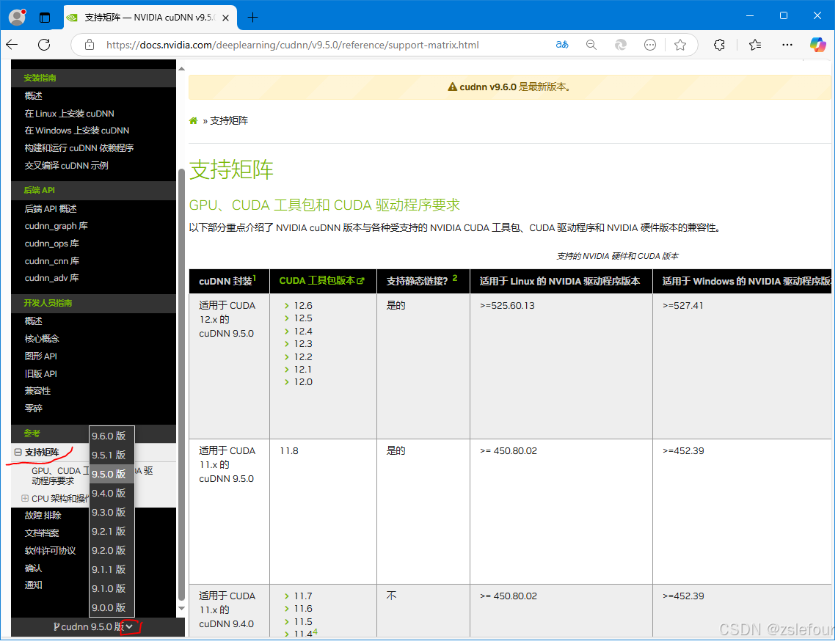
Task: Open CUDA toolkit version external link
Action: 321,281
